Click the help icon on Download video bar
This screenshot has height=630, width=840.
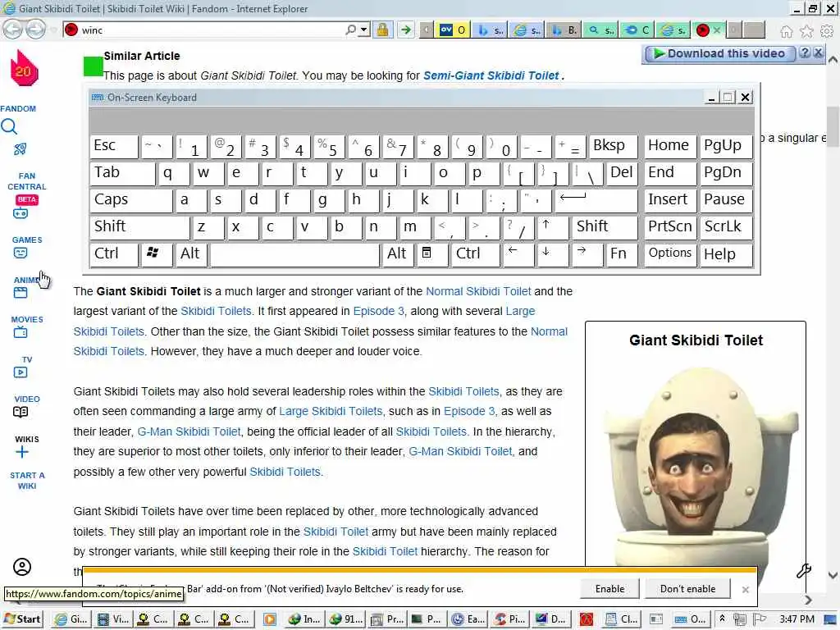[805, 53]
